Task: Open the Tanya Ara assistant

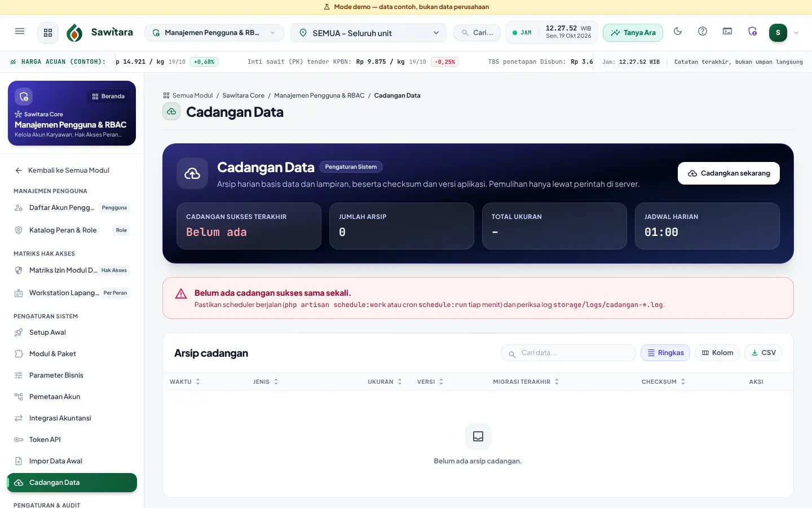Action: [633, 33]
